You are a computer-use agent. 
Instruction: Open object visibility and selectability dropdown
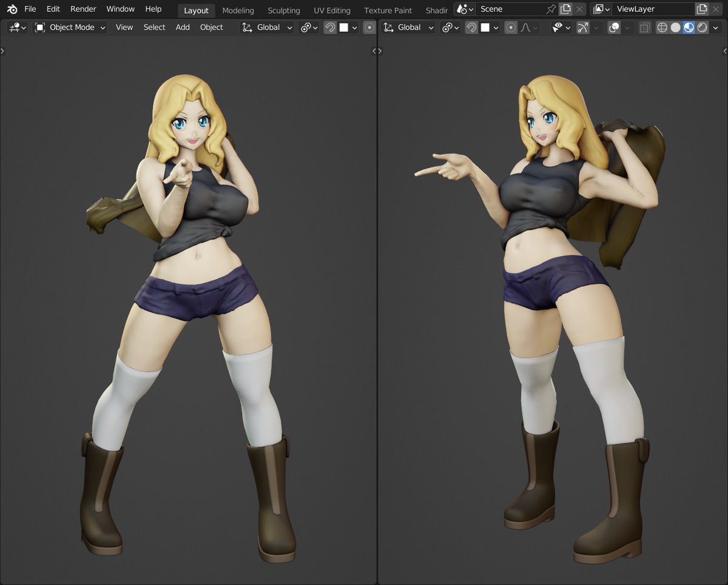(561, 27)
